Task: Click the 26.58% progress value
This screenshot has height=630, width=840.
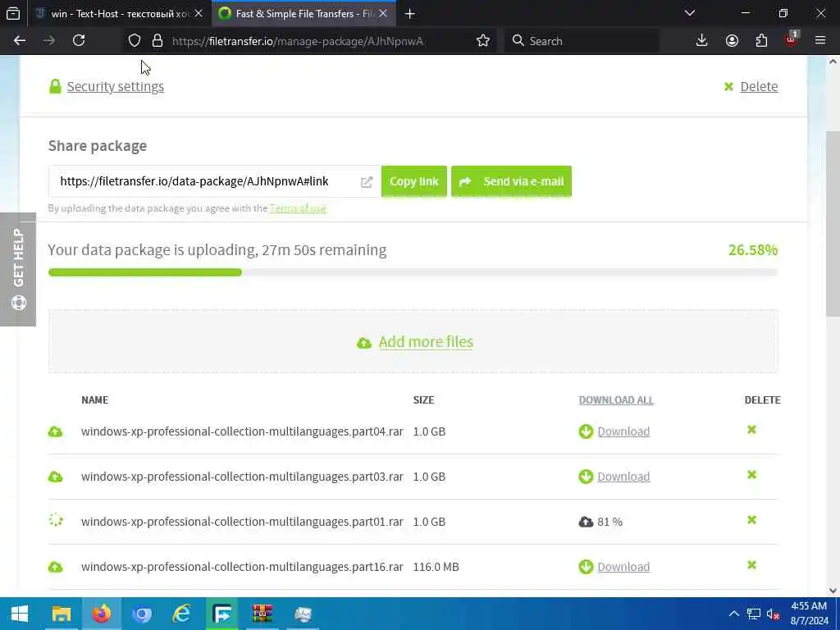Action: click(753, 249)
